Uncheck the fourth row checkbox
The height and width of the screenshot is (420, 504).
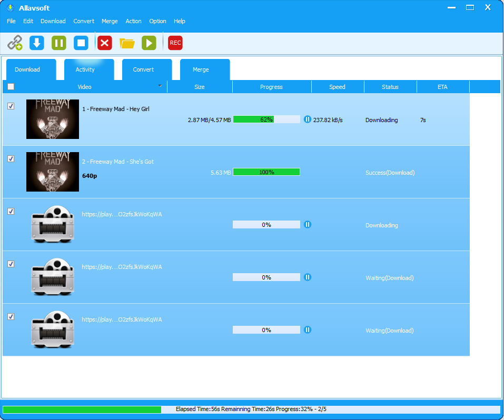[x=11, y=264]
